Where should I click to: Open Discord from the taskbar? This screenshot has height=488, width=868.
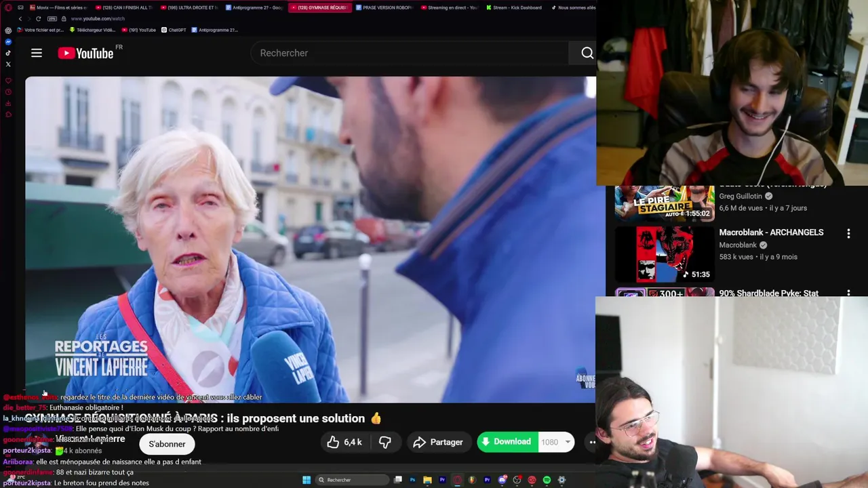[502, 480]
